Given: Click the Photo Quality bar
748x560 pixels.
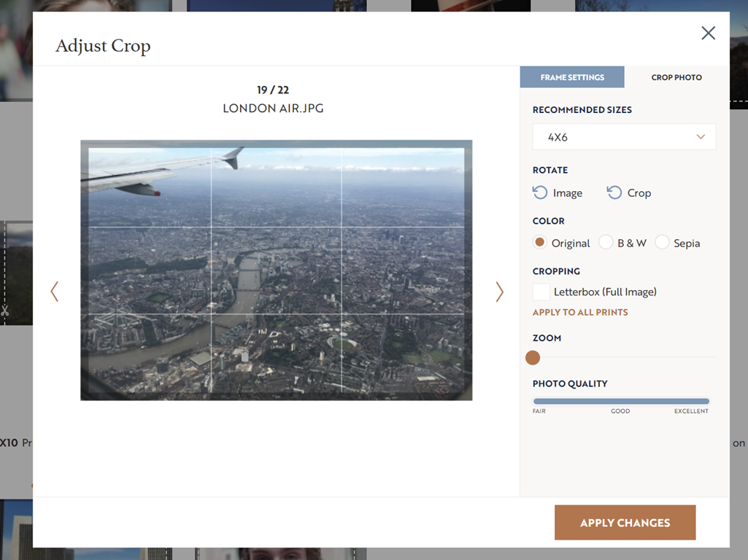Looking at the screenshot, I should (x=621, y=401).
